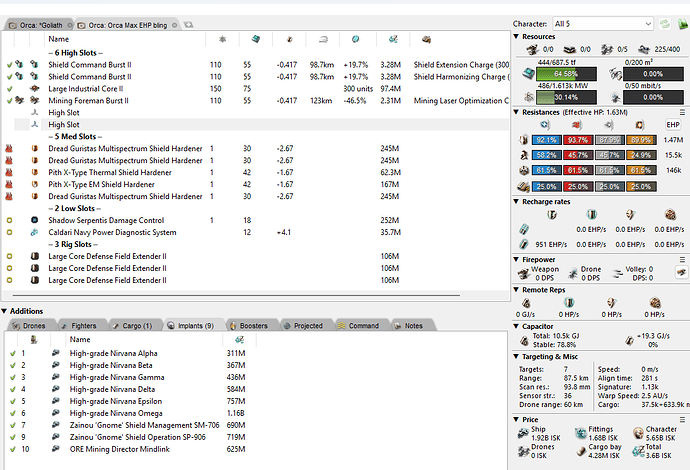Viewport: 690px width, 470px height.
Task: Click the capacitor usage column header icon
Action: click(290, 39)
